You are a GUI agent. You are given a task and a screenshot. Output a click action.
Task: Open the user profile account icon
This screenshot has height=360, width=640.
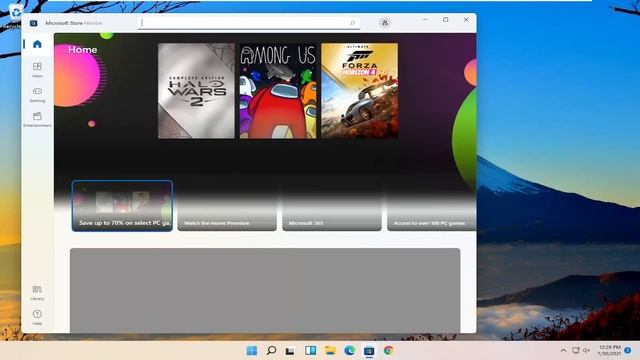[384, 23]
